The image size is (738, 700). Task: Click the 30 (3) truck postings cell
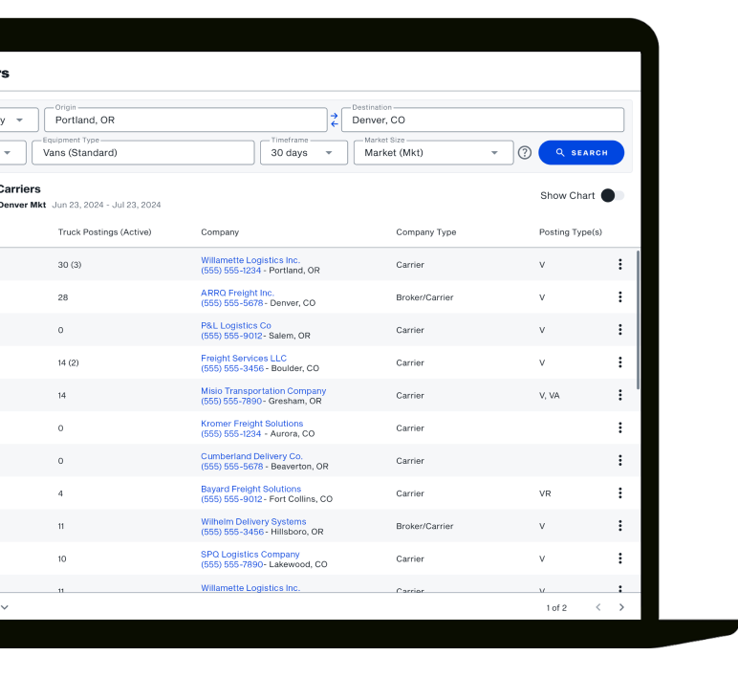(x=70, y=265)
